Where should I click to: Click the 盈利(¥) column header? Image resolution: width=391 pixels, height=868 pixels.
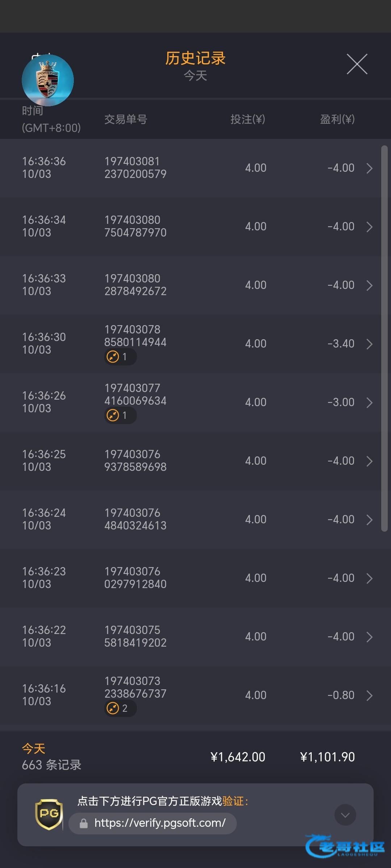point(337,119)
